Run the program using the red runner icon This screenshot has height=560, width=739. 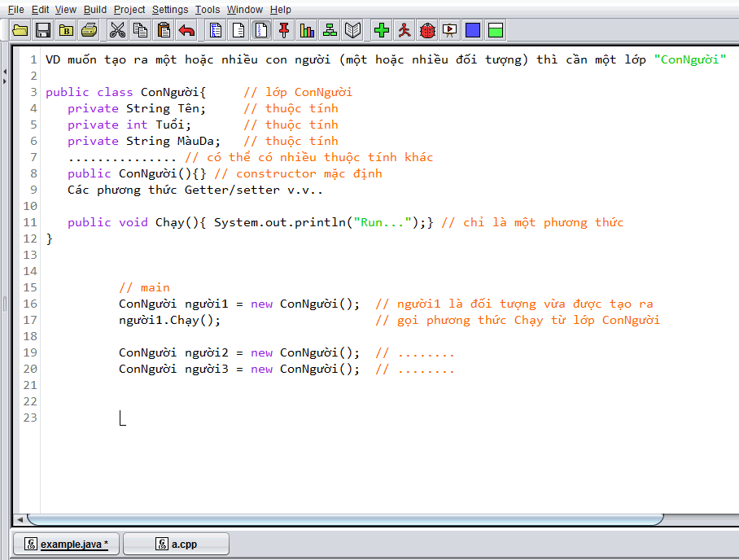(404, 31)
